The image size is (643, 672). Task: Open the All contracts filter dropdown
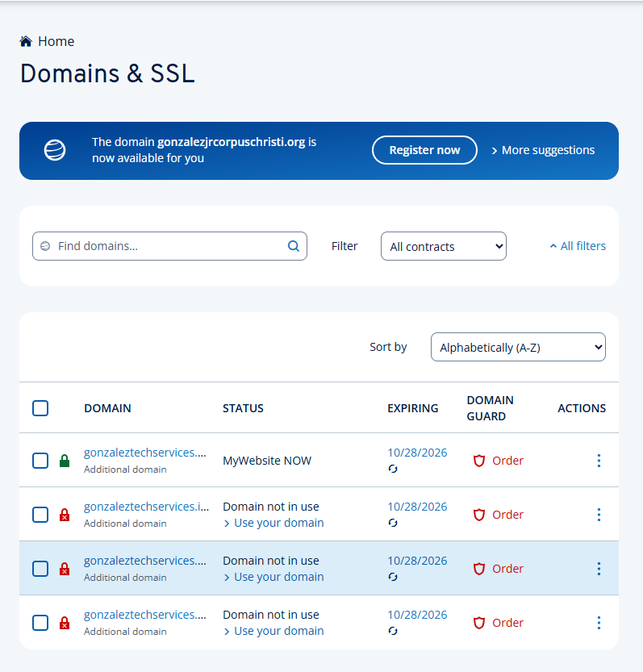point(443,246)
